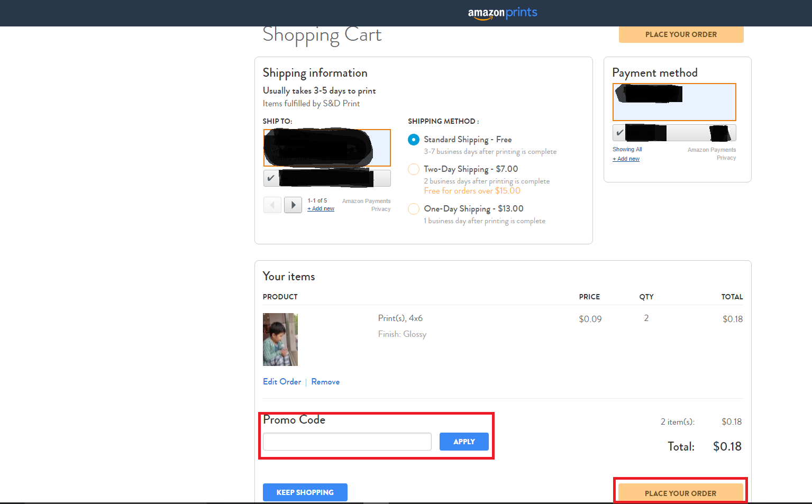Select One-Day Shipping for $13.00
The image size is (812, 504).
(x=414, y=209)
